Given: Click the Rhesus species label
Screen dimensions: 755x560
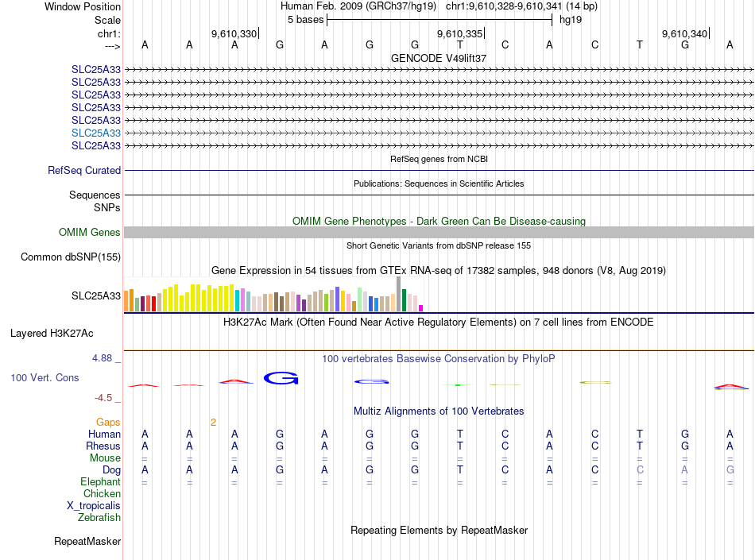Looking at the screenshot, I should tap(103, 446).
